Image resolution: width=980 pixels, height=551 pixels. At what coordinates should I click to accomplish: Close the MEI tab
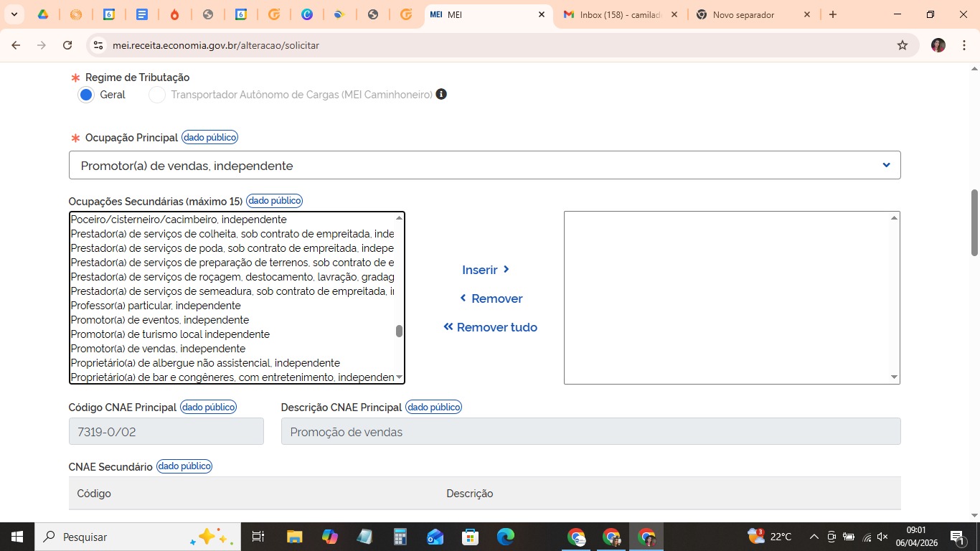click(542, 14)
